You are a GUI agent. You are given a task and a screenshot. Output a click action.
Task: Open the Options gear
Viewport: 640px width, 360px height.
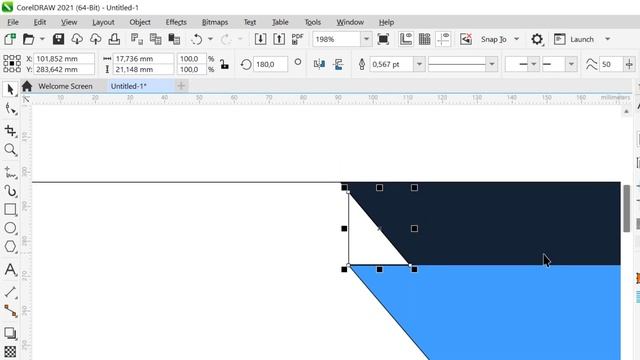537,39
